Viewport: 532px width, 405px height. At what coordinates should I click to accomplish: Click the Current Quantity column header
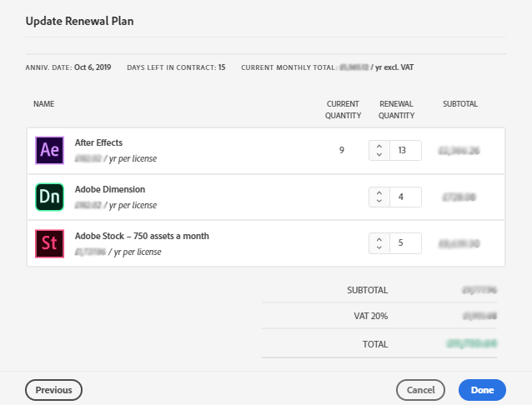343,109
